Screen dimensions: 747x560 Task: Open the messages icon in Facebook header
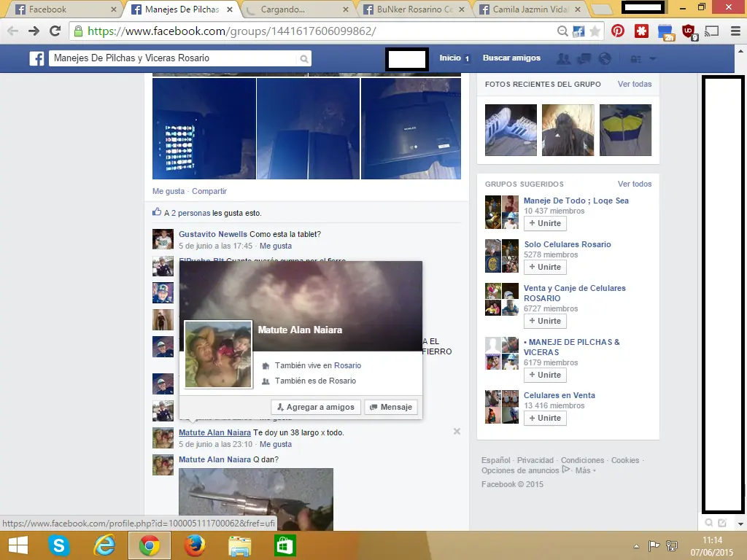point(584,58)
